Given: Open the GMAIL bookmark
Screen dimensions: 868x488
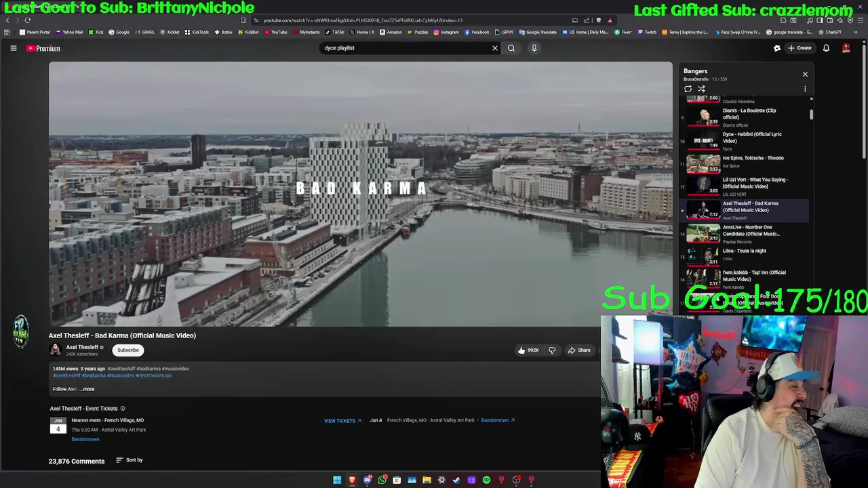Looking at the screenshot, I should click(x=145, y=32).
